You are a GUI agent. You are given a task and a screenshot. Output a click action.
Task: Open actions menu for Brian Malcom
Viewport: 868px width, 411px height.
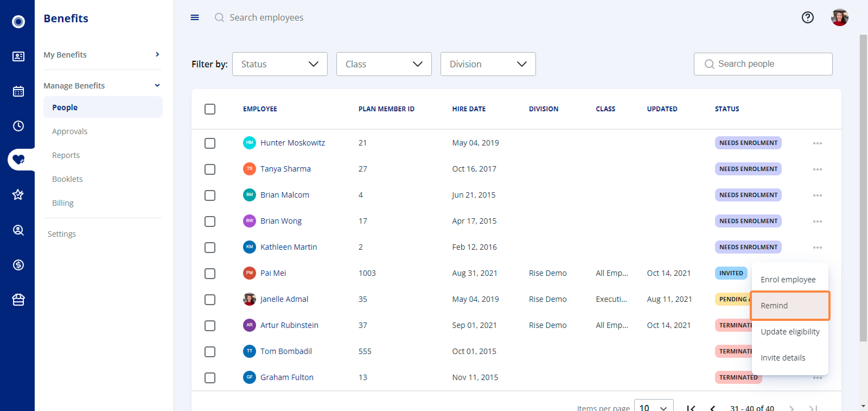point(817,195)
